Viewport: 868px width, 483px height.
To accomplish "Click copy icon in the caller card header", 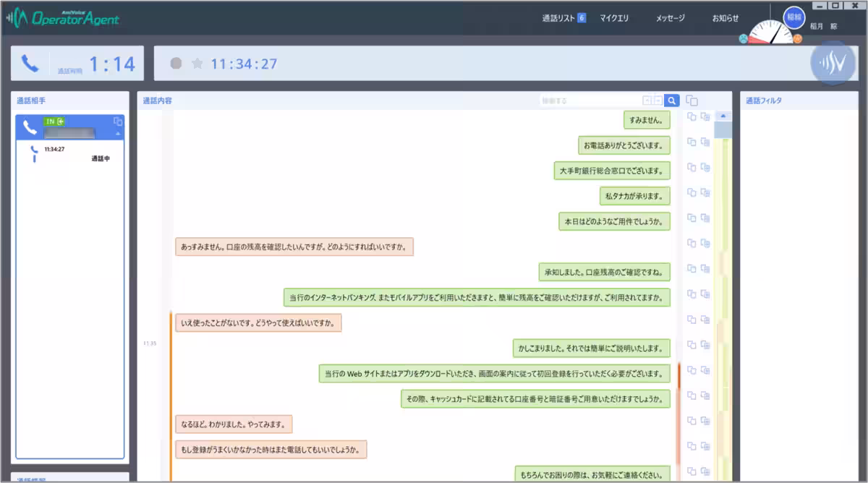I will pos(118,121).
